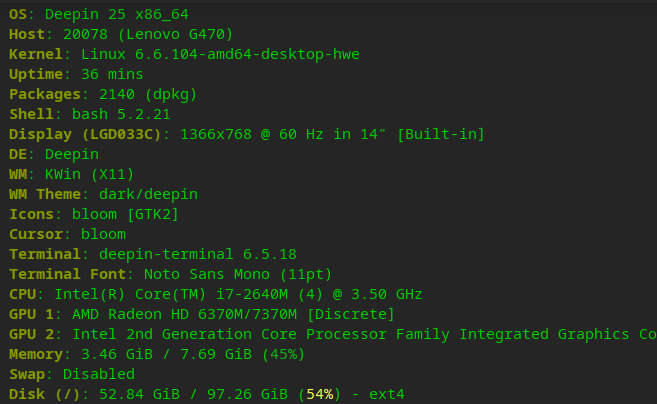Select the Packages line 2140 (dpkg)
Screen dimensions: 657x404
coord(103,95)
